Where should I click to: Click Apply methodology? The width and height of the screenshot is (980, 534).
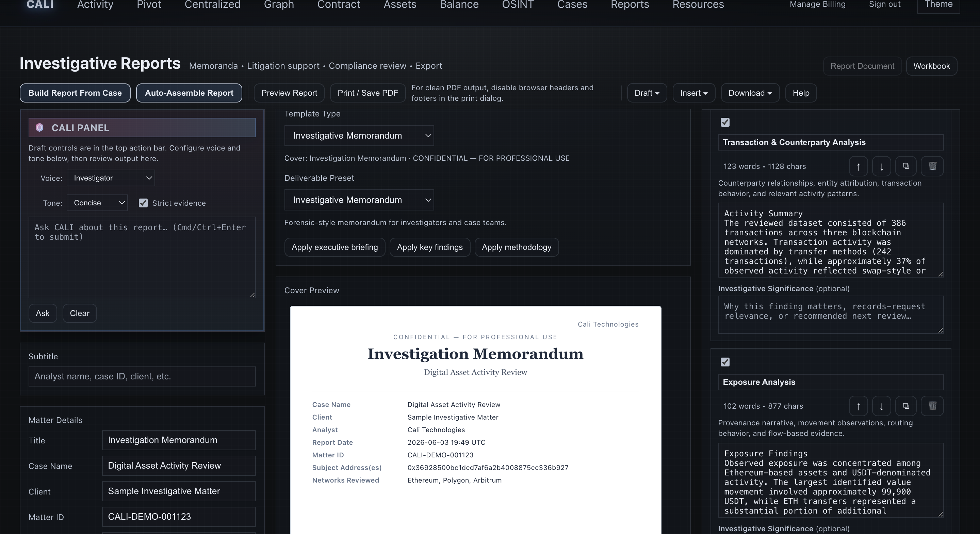pos(517,247)
